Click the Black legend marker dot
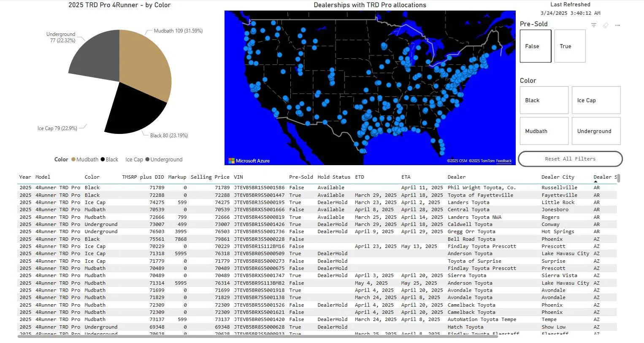 103,160
